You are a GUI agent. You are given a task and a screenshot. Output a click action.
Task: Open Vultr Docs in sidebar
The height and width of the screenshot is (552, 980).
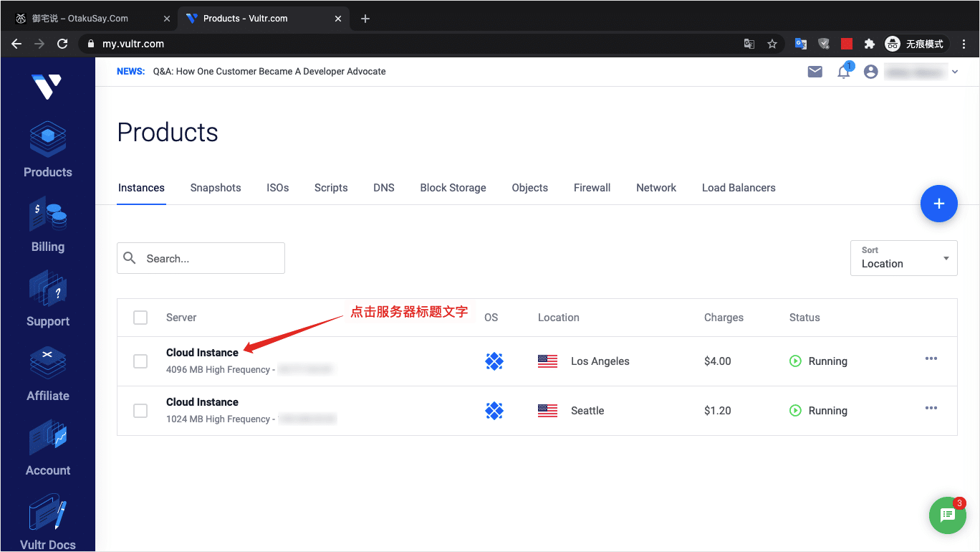[x=48, y=523]
